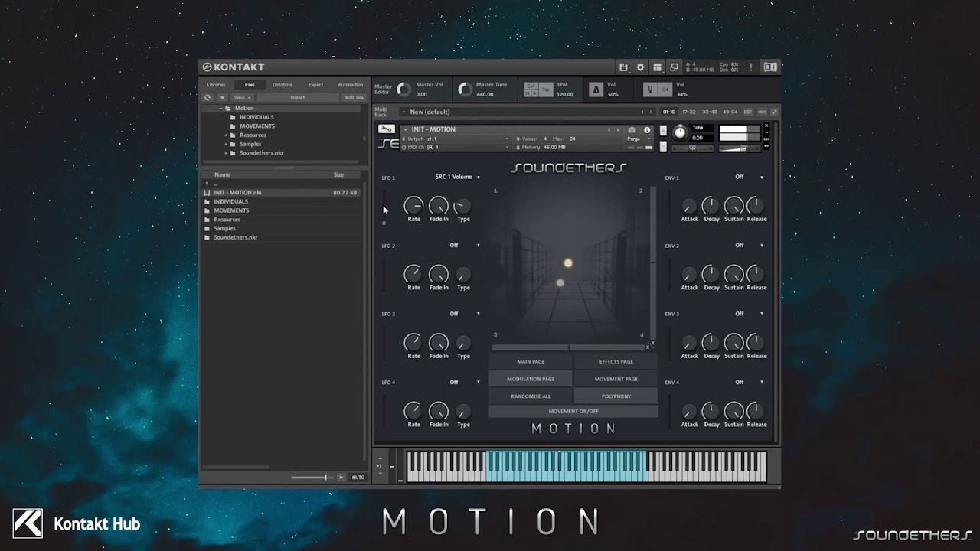
Task: Open MOVEMENT PAGE in Motion
Action: 616,379
